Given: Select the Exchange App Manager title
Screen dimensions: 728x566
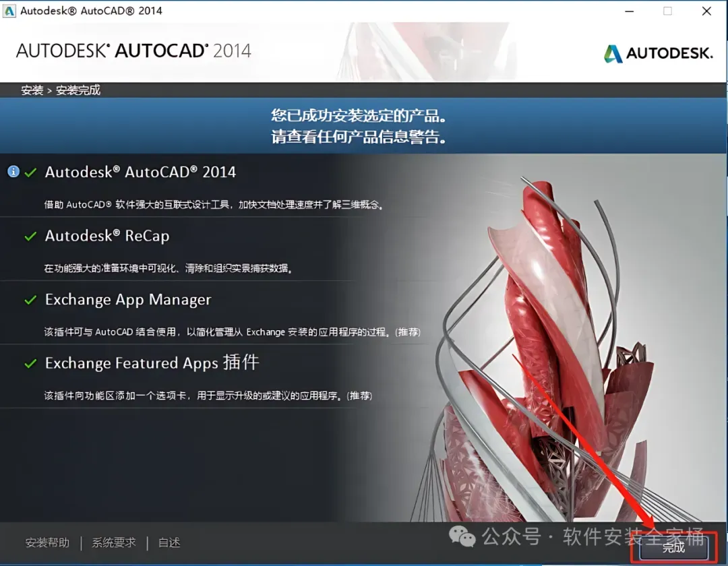Looking at the screenshot, I should [128, 300].
